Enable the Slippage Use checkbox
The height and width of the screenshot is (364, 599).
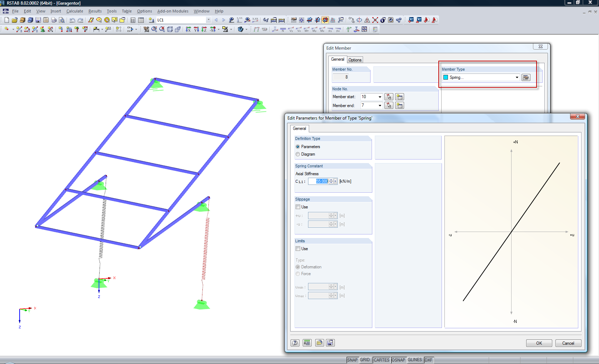click(x=298, y=207)
